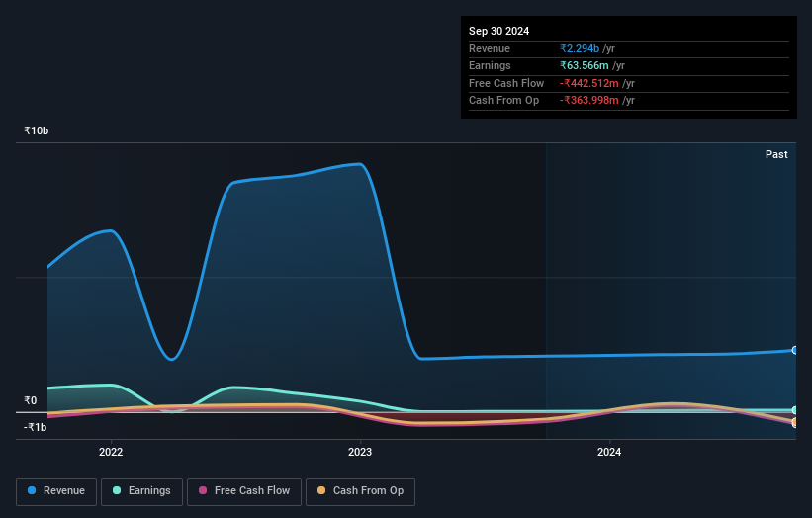The image size is (812, 518).
Task: Toggle the Earnings legend button
Action: click(x=141, y=491)
